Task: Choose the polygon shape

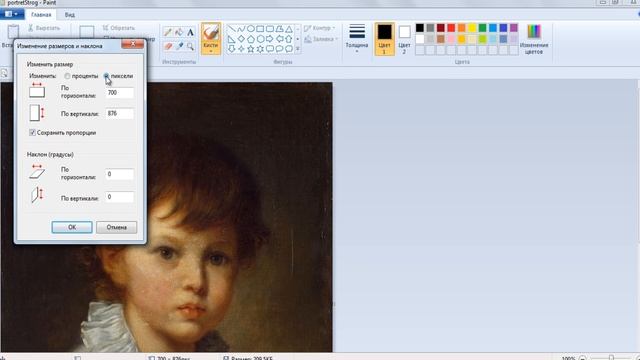Action: click(x=279, y=29)
